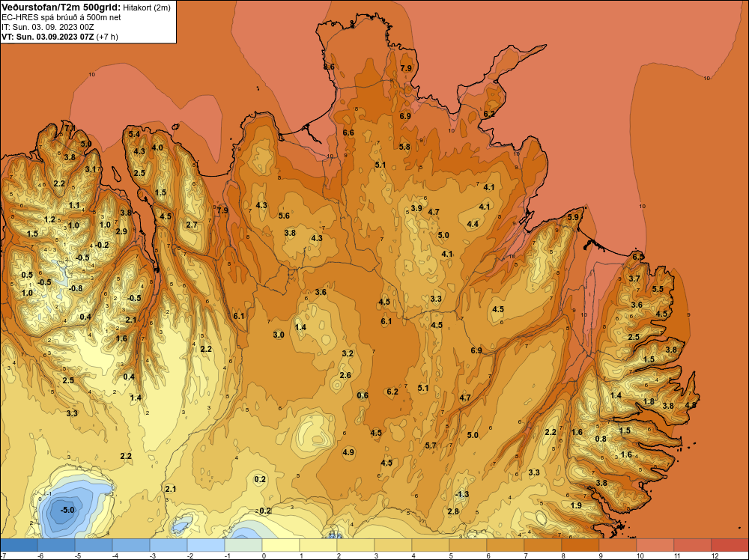Image resolution: width=749 pixels, height=560 pixels.
Task: Click the temperature value '5.4'
Action: (x=134, y=134)
